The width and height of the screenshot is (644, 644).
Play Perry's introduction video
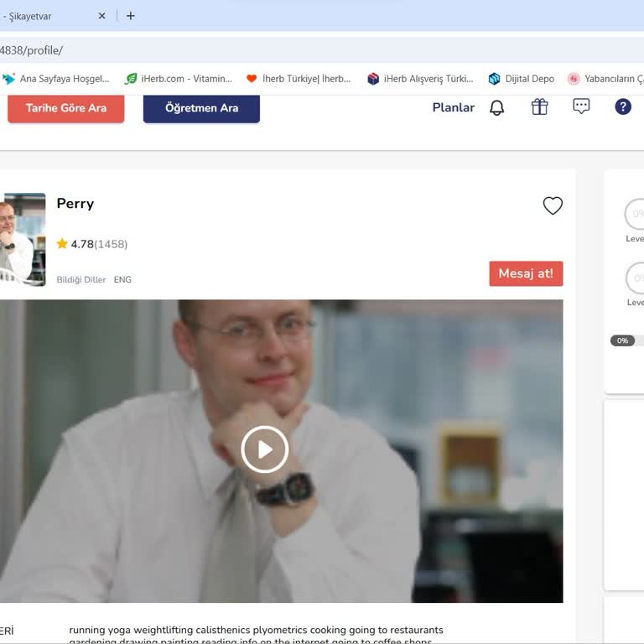pyautogui.click(x=264, y=449)
